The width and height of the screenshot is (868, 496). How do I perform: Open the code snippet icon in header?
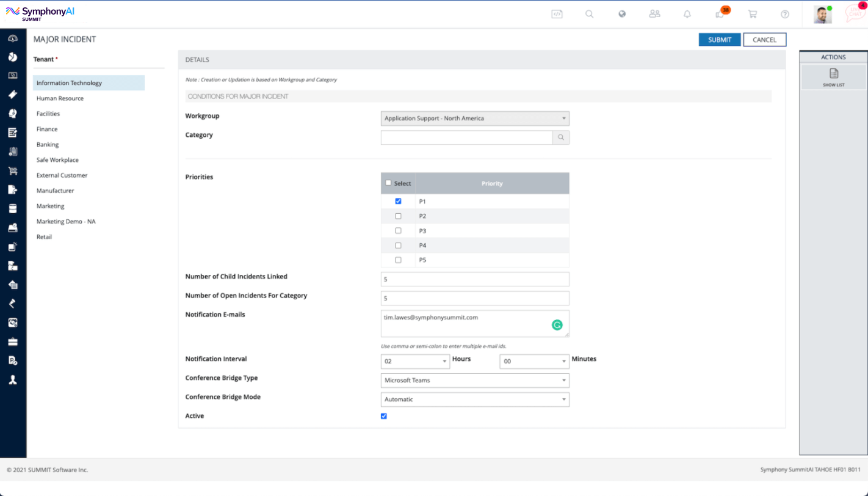point(557,14)
